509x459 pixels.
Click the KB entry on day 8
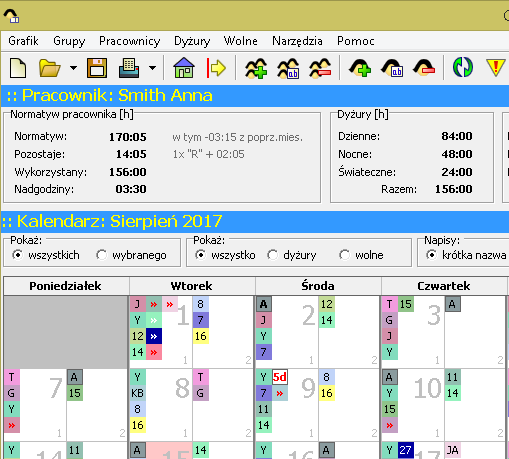click(137, 393)
